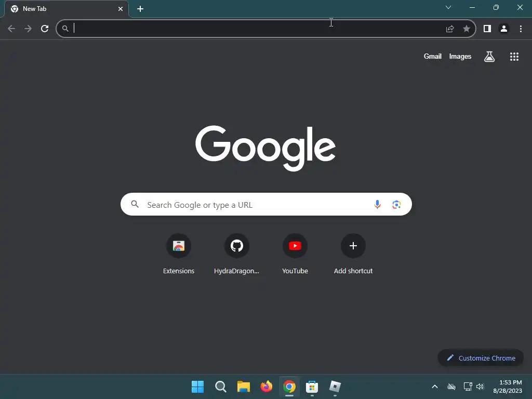Start voice search with the microphone
Viewport: 532px width, 399px height.
[377, 204]
